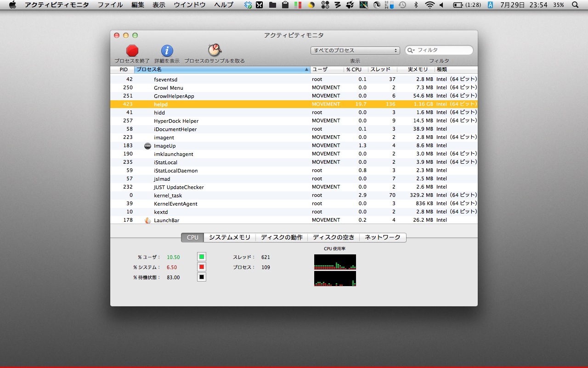588x368 pixels.
Task: Click the volume speaker icon
Action: pos(441,5)
